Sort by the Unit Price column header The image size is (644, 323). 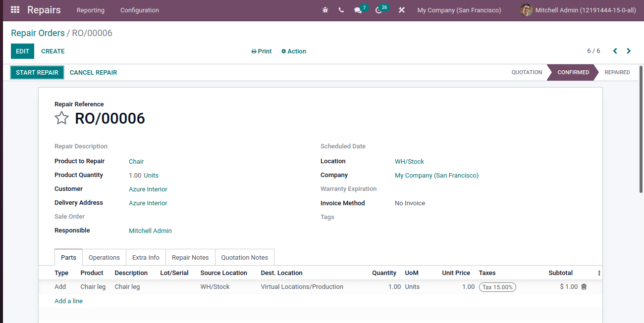(x=456, y=273)
